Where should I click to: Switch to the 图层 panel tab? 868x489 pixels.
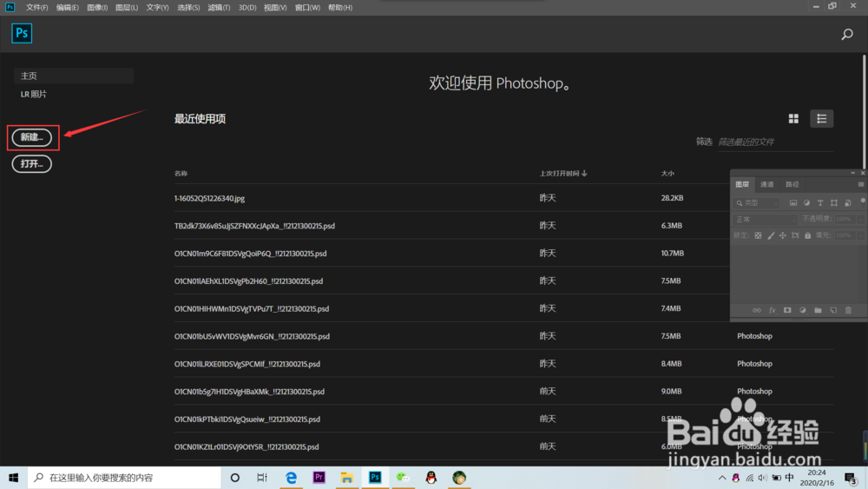coord(742,184)
